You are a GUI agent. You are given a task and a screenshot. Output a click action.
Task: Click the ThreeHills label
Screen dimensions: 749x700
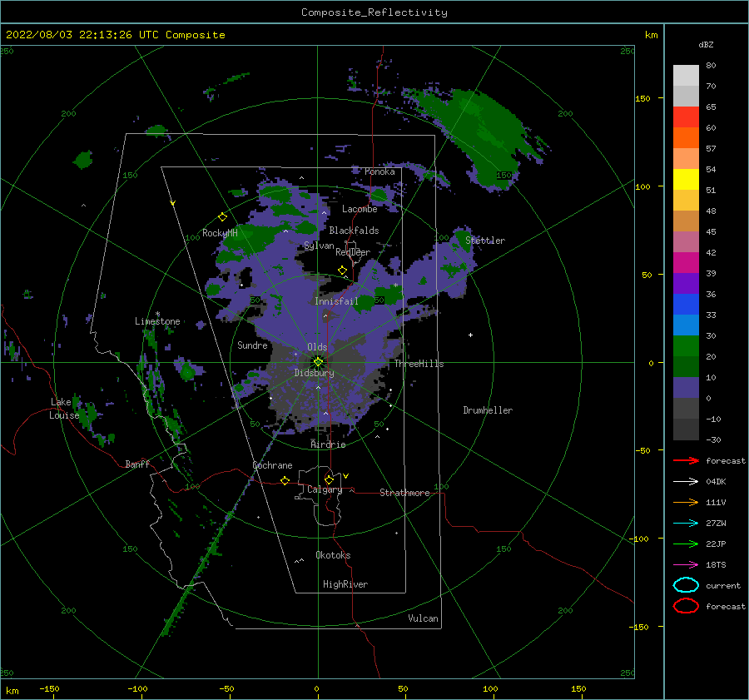tap(419, 364)
